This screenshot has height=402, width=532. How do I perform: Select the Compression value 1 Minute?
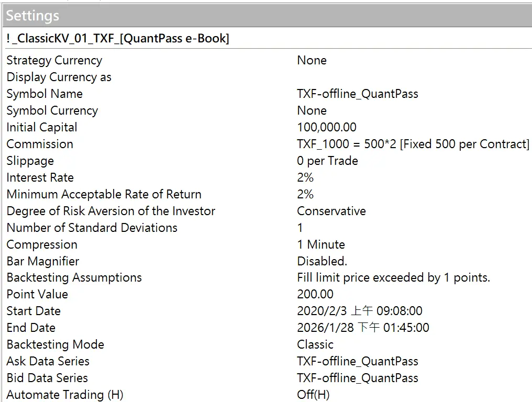(320, 244)
